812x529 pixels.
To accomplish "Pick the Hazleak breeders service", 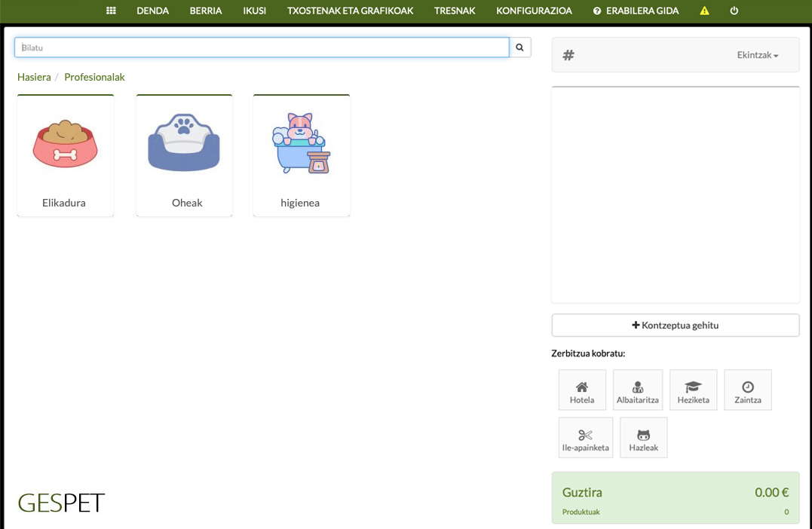I will coord(643,438).
